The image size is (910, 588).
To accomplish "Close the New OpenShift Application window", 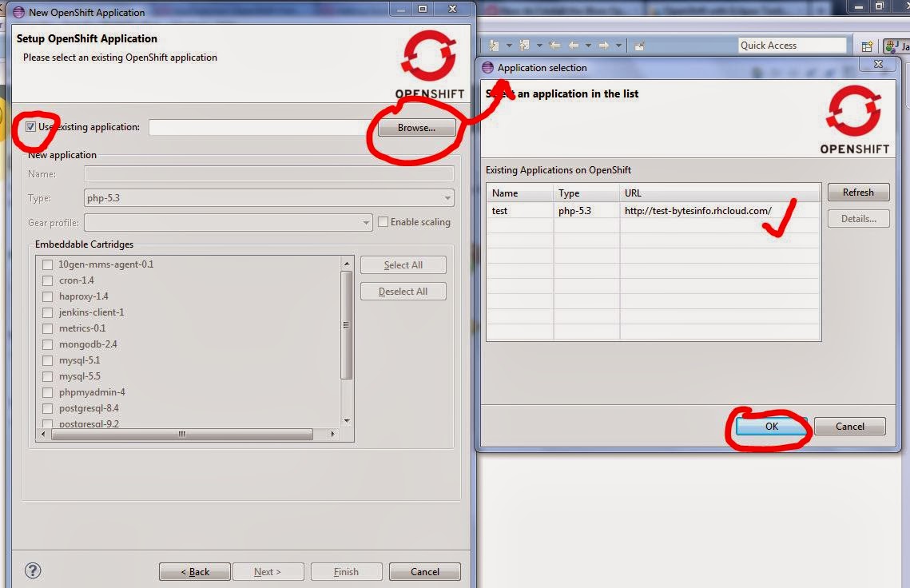I will 453,9.
